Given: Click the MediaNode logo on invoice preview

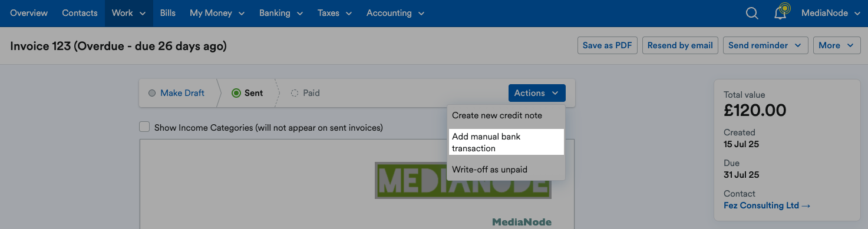Looking at the screenshot, I should [463, 180].
